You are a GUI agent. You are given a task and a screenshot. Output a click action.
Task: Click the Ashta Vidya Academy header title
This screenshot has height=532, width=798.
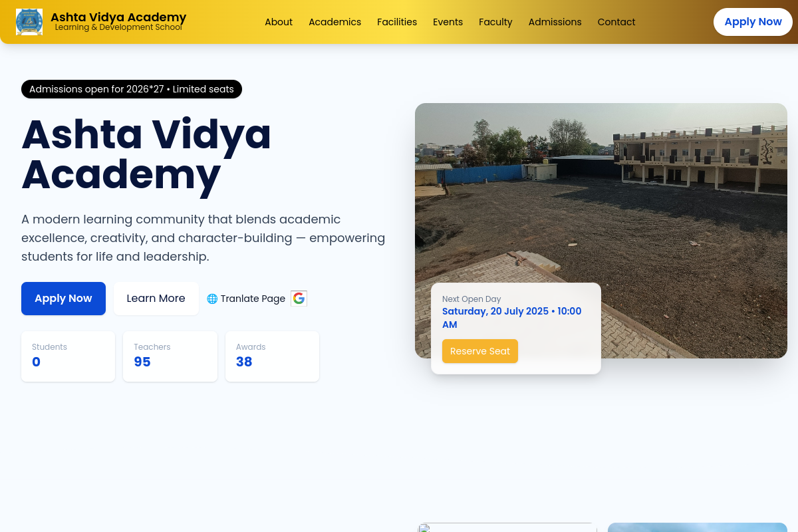click(118, 17)
